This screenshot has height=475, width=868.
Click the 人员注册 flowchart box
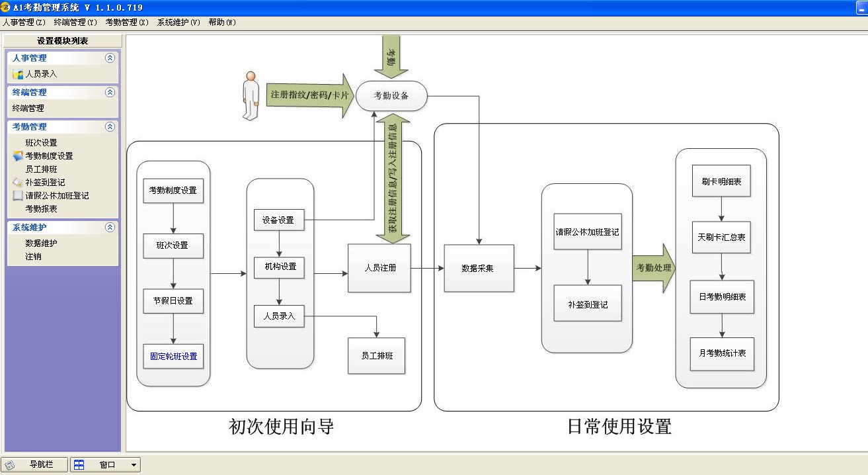(x=379, y=269)
